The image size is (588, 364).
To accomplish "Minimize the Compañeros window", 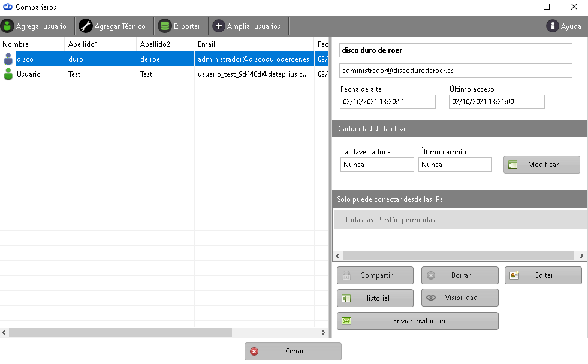I will tap(520, 7).
